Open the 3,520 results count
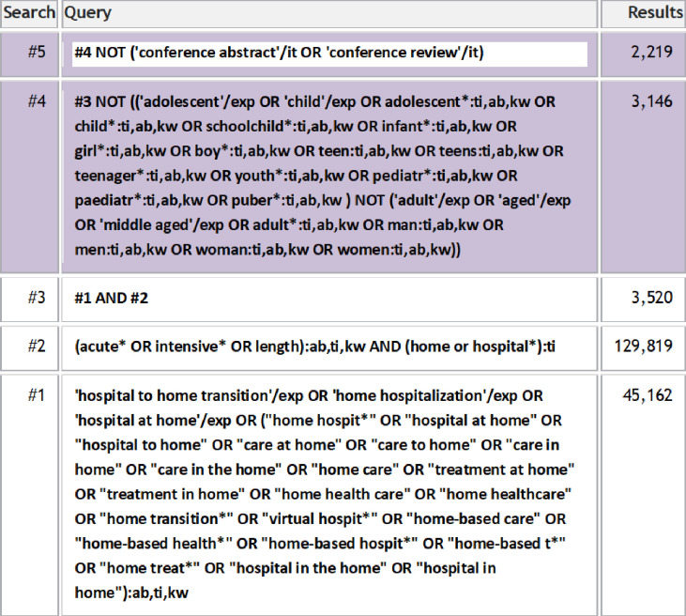Screen dimensions: 686x616 tap(651, 298)
